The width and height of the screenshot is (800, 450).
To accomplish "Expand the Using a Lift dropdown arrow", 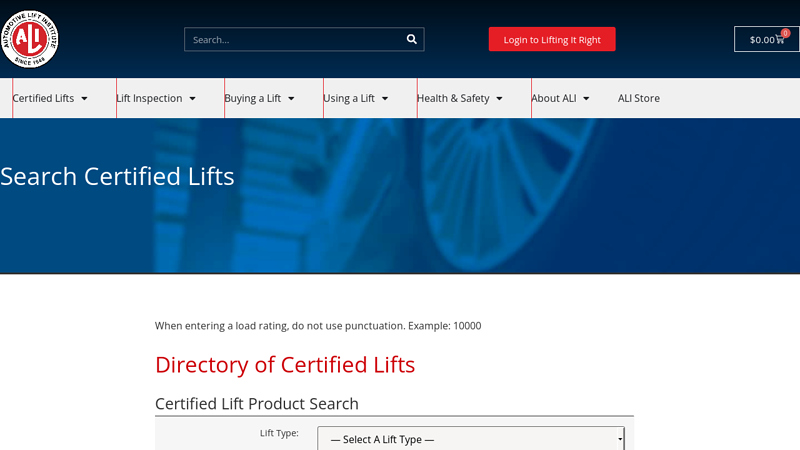I will tap(385, 98).
